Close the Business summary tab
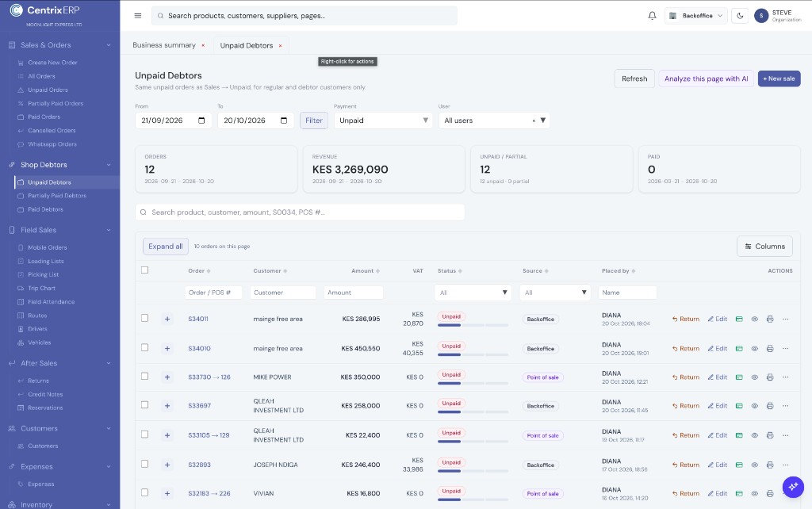 pyautogui.click(x=203, y=45)
